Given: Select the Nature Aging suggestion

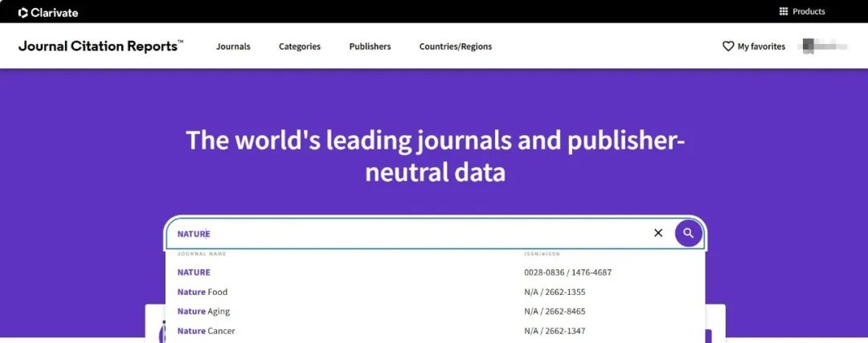Looking at the screenshot, I should pyautogui.click(x=203, y=311).
